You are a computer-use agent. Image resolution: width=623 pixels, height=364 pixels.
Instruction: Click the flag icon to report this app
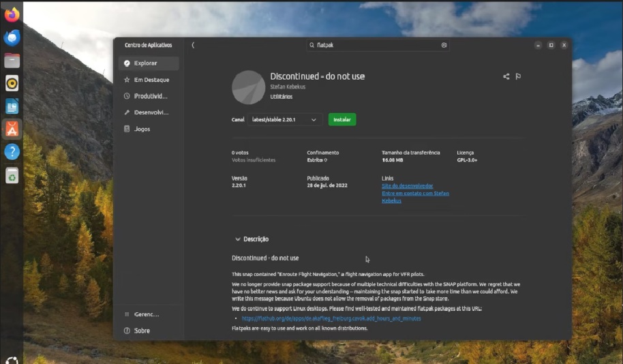pyautogui.click(x=518, y=76)
